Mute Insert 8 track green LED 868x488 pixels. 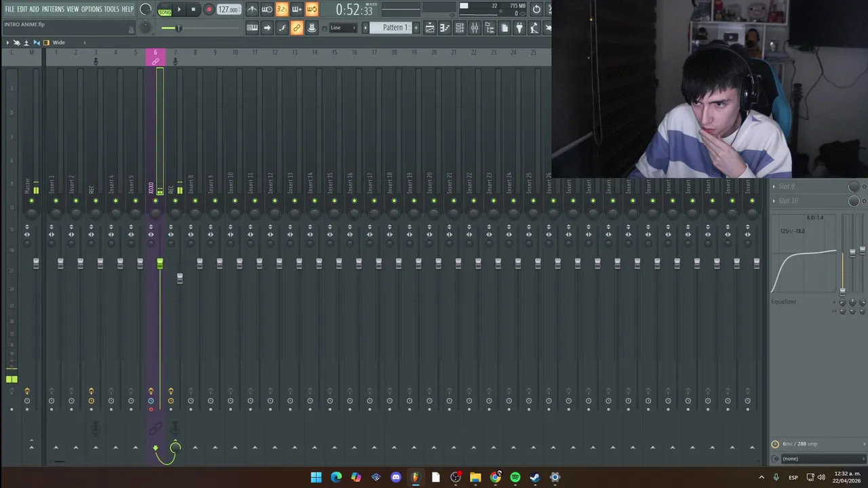(x=195, y=201)
